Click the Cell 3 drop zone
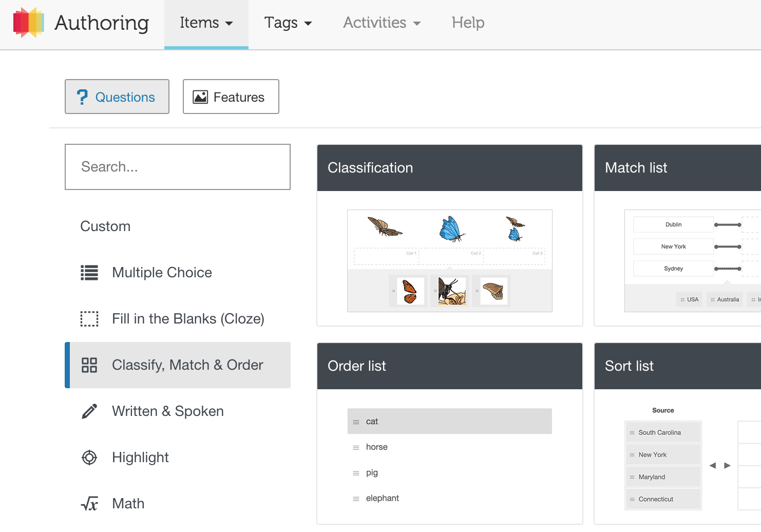Viewport: 761px width, 532px height. point(515,257)
